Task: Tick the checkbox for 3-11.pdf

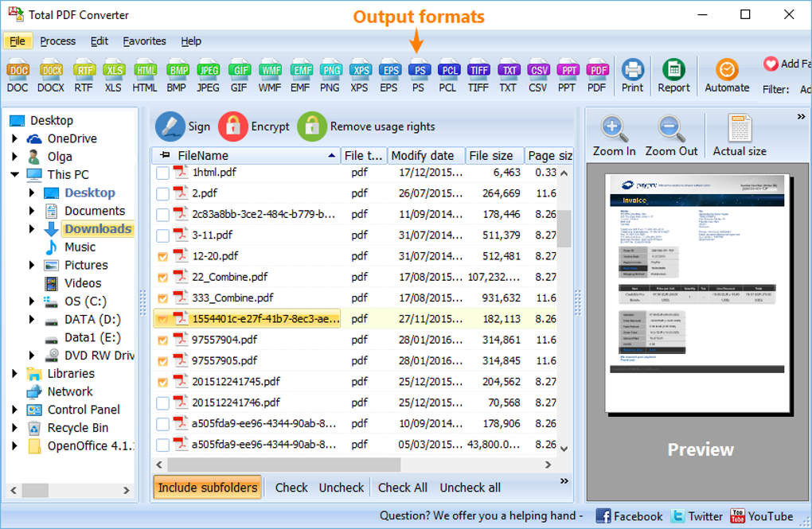Action: pos(159,235)
